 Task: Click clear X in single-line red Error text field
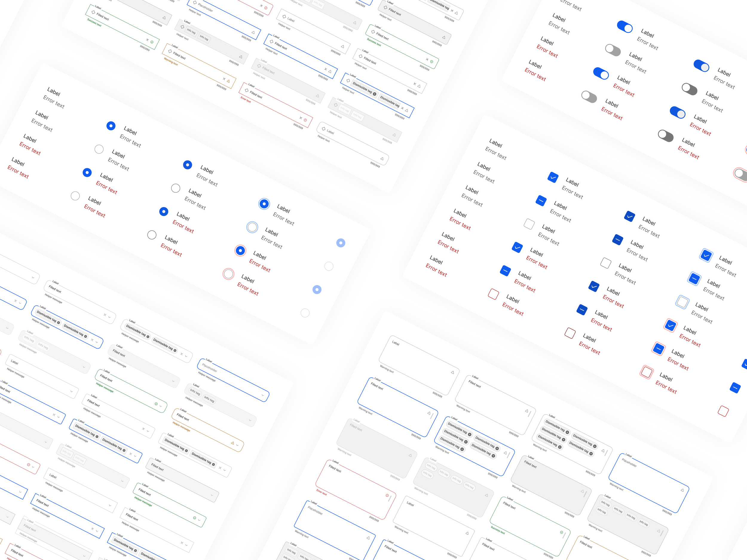(301, 118)
